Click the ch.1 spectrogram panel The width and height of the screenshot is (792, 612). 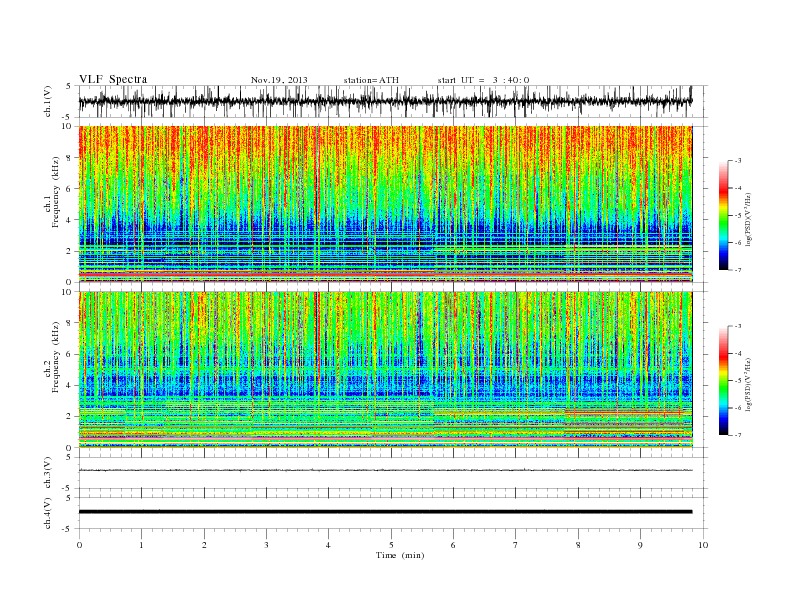(x=385, y=204)
